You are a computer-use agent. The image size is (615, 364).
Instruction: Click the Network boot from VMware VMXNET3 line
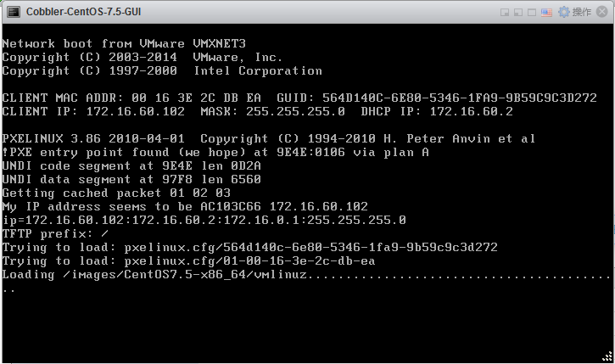coord(124,43)
